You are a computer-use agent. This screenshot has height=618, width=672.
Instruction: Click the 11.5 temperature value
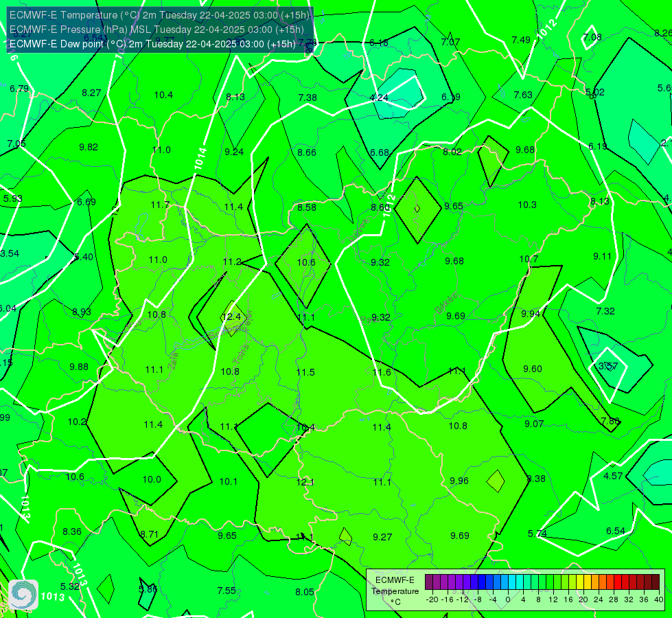[305, 372]
